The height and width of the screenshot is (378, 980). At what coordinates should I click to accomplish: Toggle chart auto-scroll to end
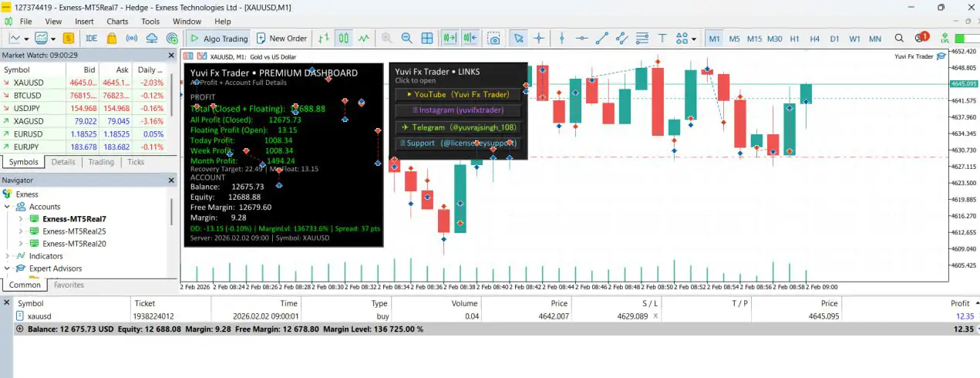click(x=450, y=39)
